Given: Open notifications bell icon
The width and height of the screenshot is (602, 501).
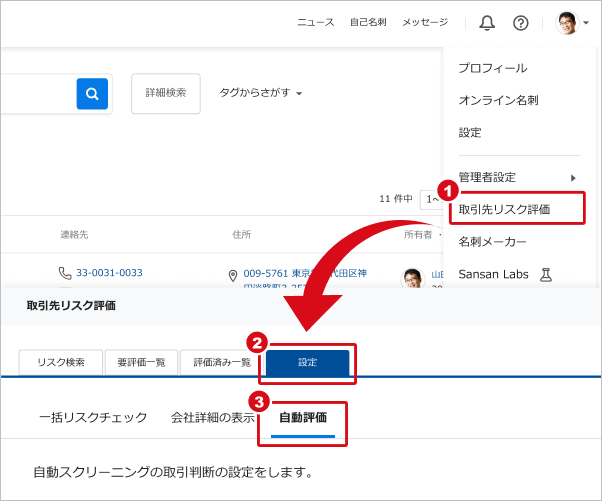Looking at the screenshot, I should click(487, 22).
